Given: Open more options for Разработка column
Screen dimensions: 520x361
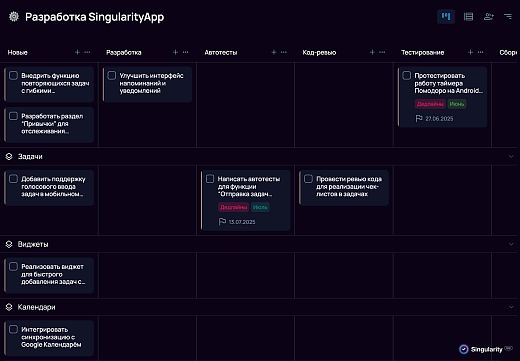Looking at the screenshot, I should pos(186,52).
